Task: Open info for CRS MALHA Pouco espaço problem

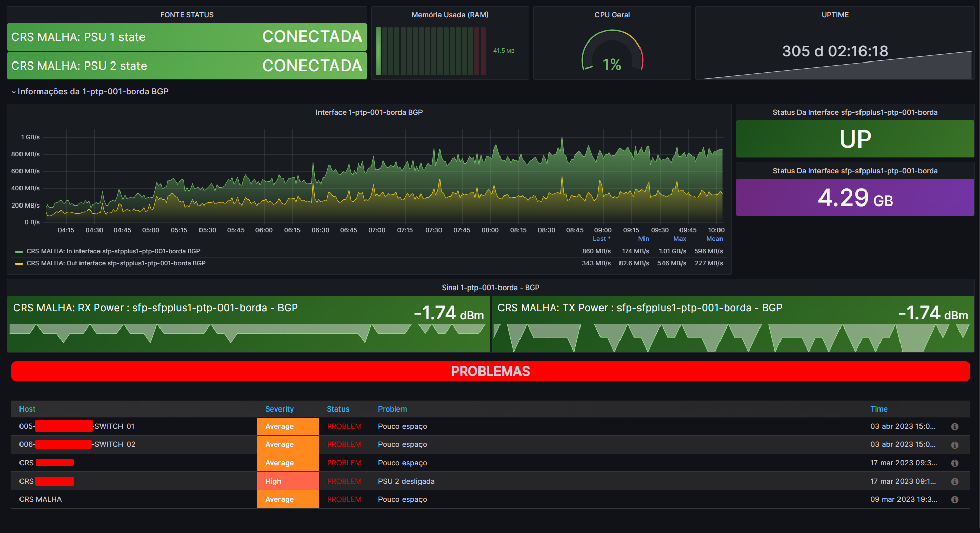Action: click(x=954, y=499)
